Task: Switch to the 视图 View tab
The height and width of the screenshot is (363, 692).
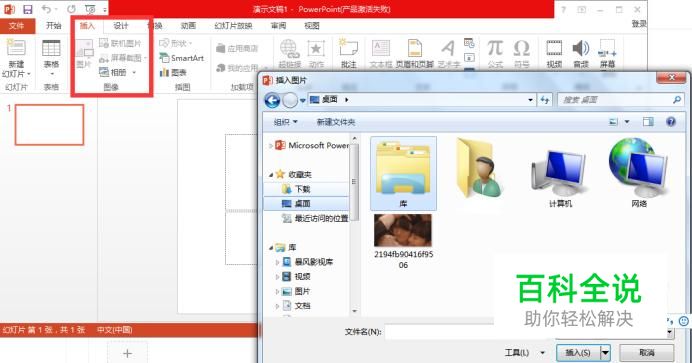Action: [x=312, y=26]
